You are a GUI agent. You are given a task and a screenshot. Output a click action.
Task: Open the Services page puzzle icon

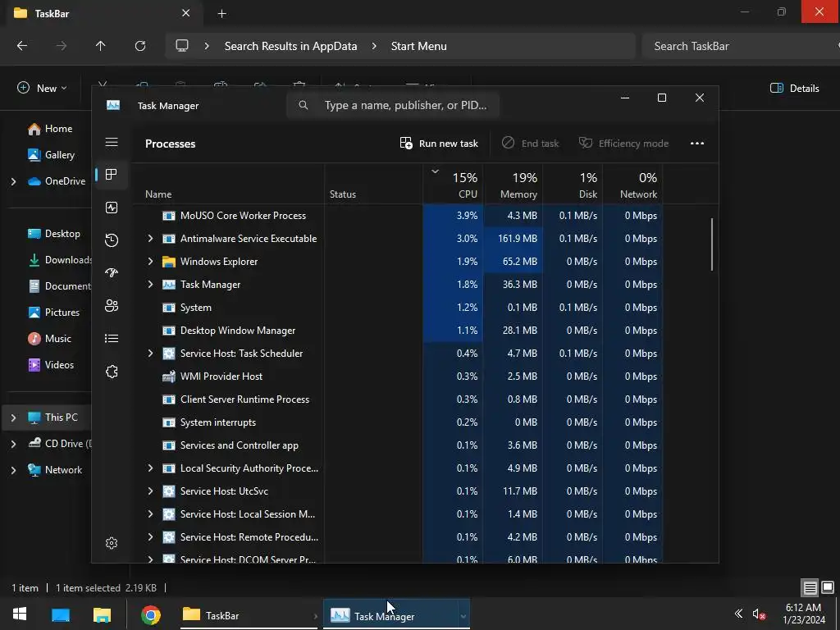tap(112, 372)
